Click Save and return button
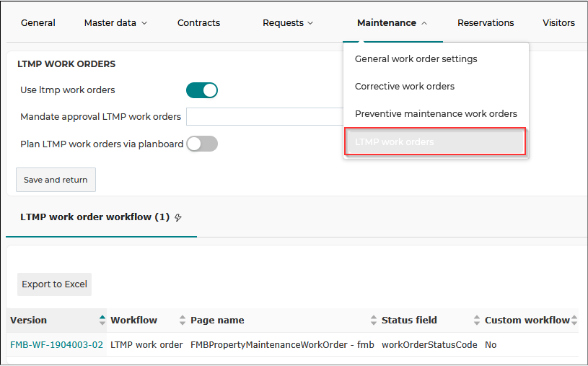The width and height of the screenshot is (588, 366). click(x=56, y=180)
